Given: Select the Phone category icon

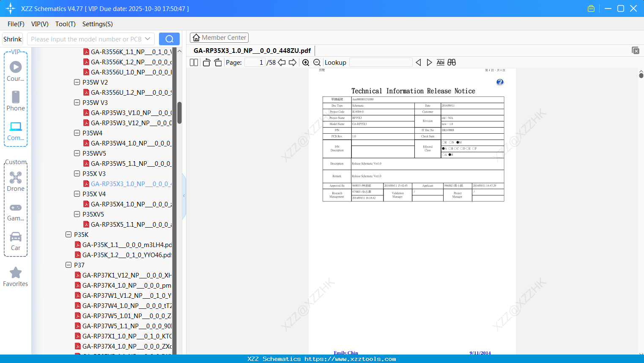Looking at the screenshot, I should click(x=16, y=101).
